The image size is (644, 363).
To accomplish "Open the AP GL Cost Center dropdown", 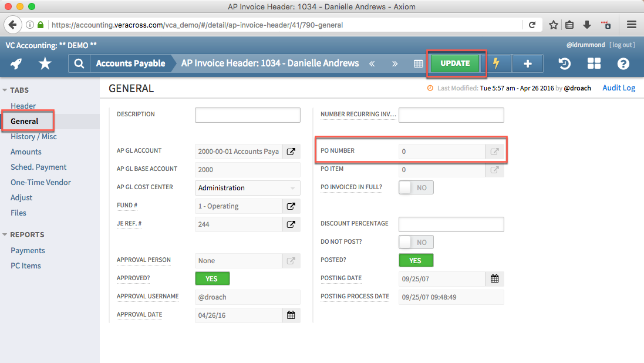I will 247,188.
